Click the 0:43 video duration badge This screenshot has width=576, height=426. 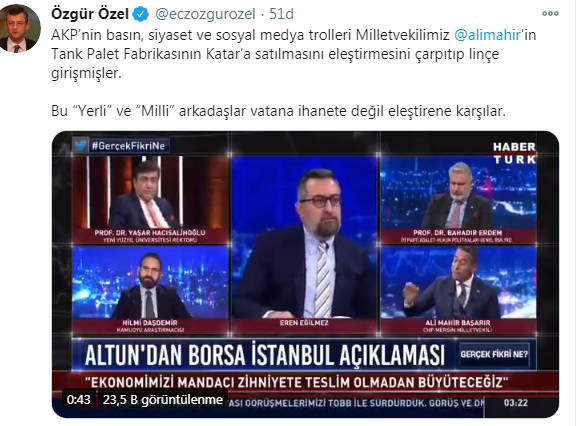79,400
